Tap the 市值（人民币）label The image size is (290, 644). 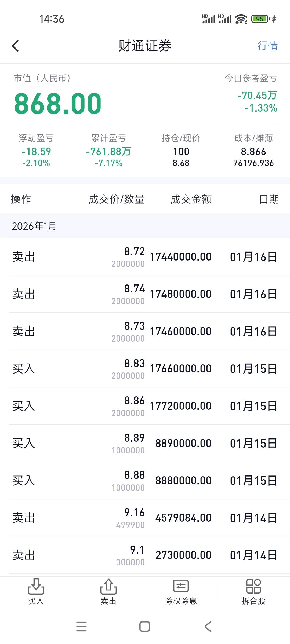tap(43, 78)
